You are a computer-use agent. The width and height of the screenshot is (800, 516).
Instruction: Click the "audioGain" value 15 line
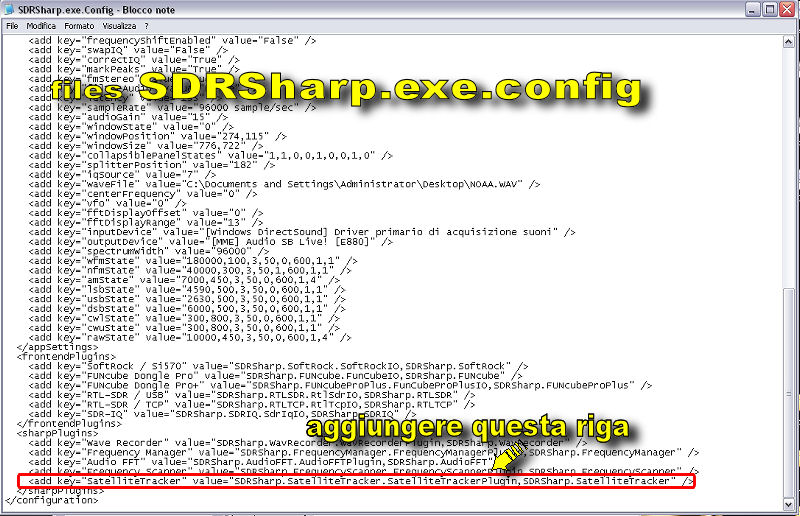128,117
